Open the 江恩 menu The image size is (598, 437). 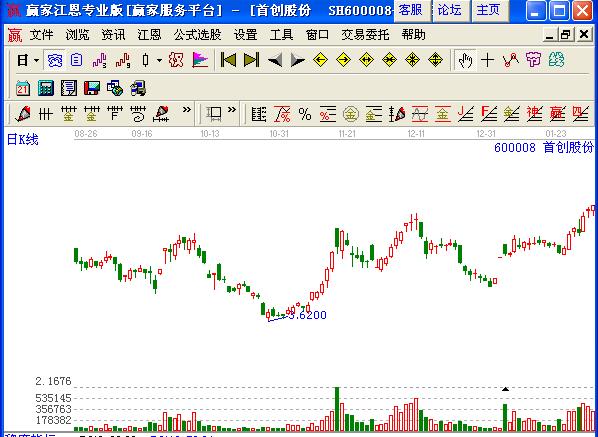149,35
